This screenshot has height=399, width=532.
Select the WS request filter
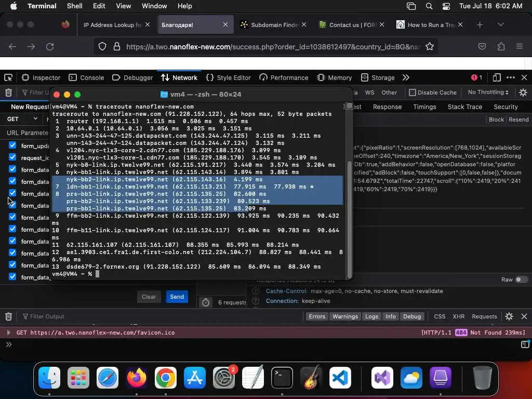(369, 92)
